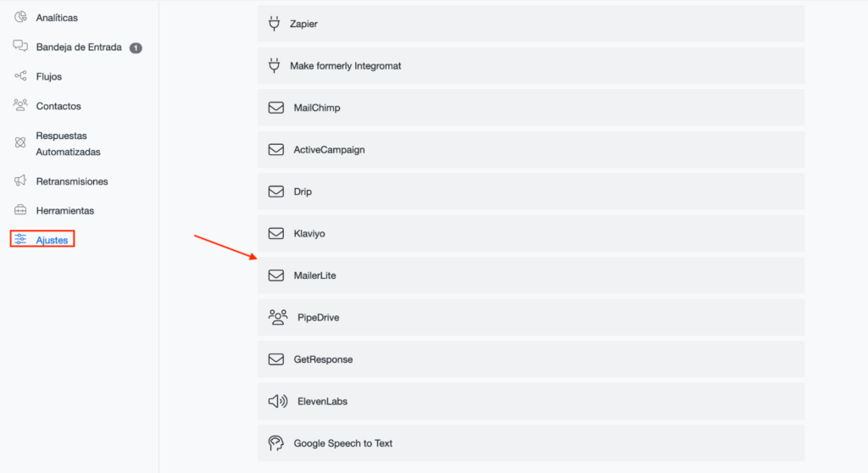Open the Ajustes menu item
The height and width of the screenshot is (473, 868).
(52, 240)
